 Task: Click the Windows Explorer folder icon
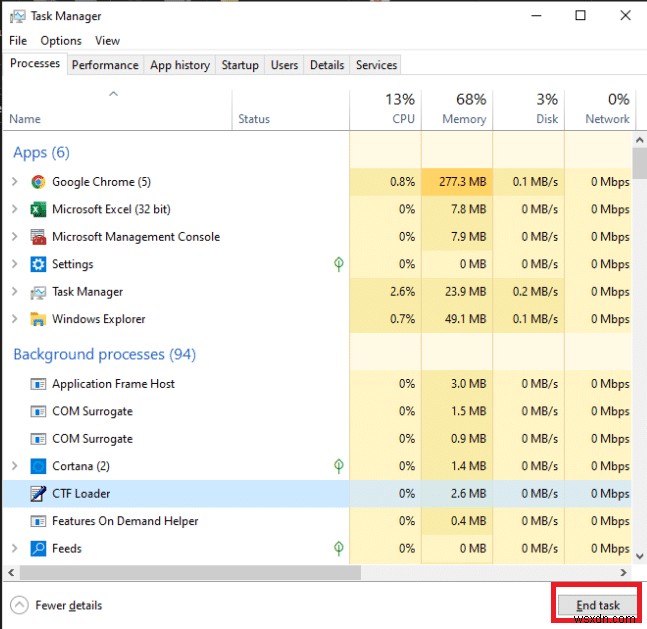(x=38, y=320)
